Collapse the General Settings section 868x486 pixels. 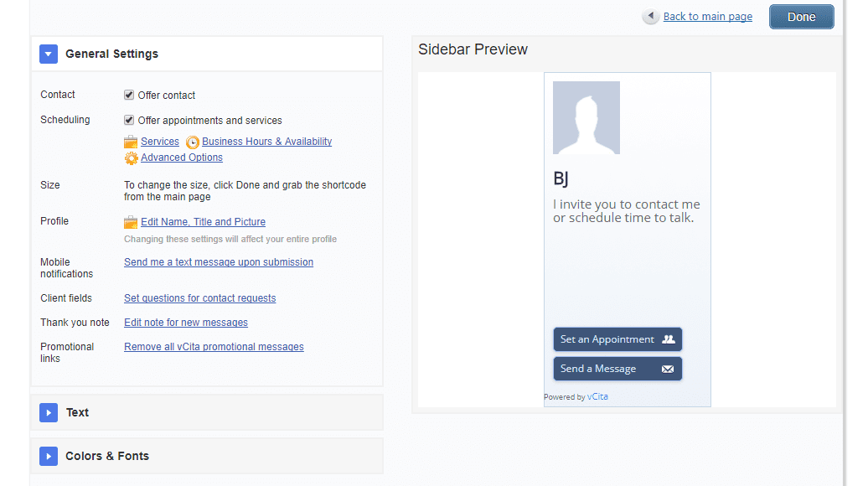49,54
